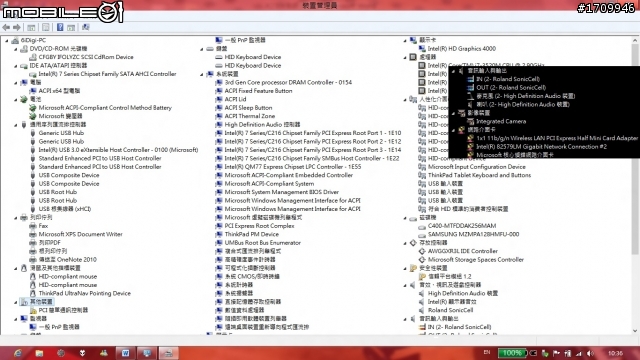Select SAMSUNG MZMPA128HMFU-000 drive
Screen dimensions: 640x360
(x=473, y=234)
